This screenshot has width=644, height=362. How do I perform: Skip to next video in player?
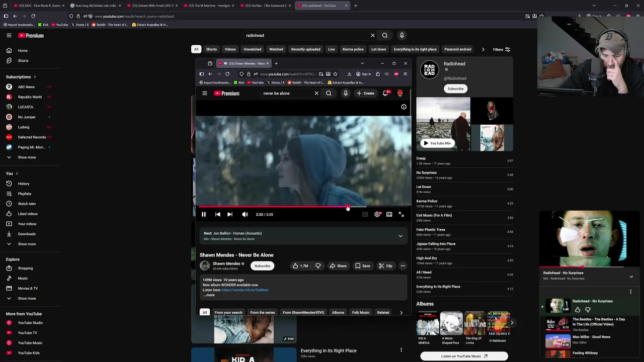pyautogui.click(x=230, y=215)
